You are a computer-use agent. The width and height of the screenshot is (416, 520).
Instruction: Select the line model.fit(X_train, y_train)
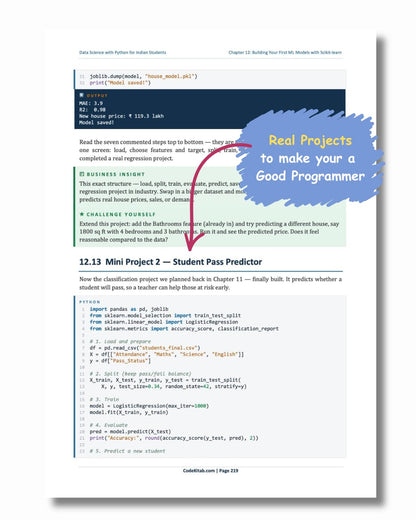coord(129,412)
